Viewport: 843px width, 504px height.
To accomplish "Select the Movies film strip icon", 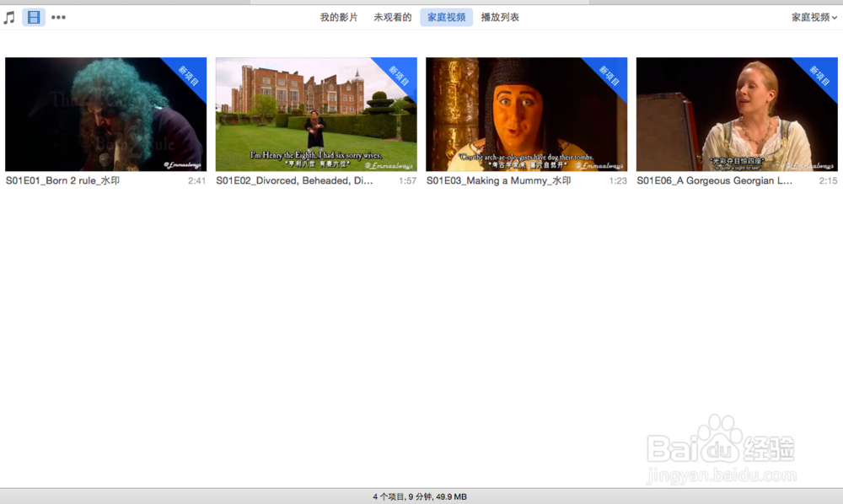I will pyautogui.click(x=34, y=17).
